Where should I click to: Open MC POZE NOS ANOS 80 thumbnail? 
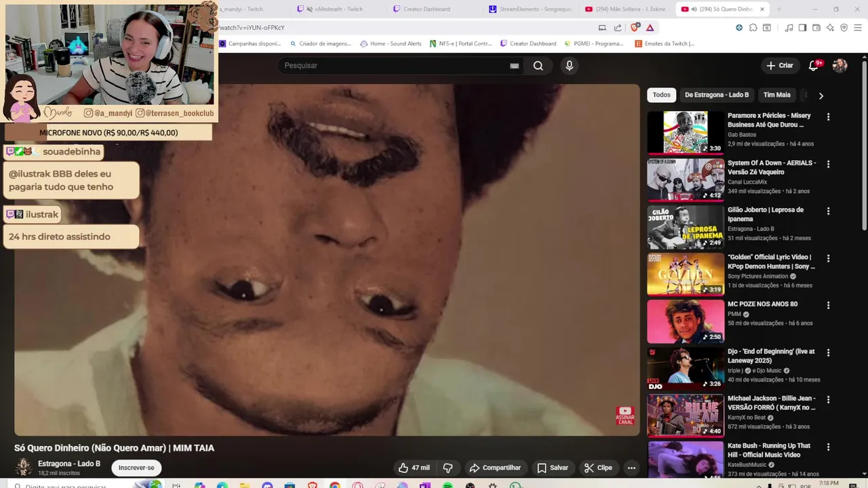[x=686, y=321]
